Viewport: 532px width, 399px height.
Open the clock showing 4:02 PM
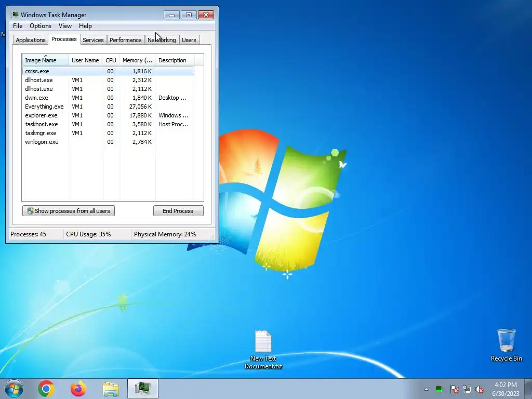click(x=506, y=389)
